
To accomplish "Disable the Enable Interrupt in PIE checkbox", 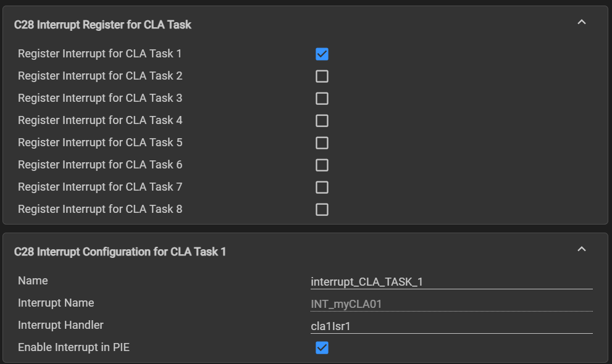I will [x=322, y=348].
